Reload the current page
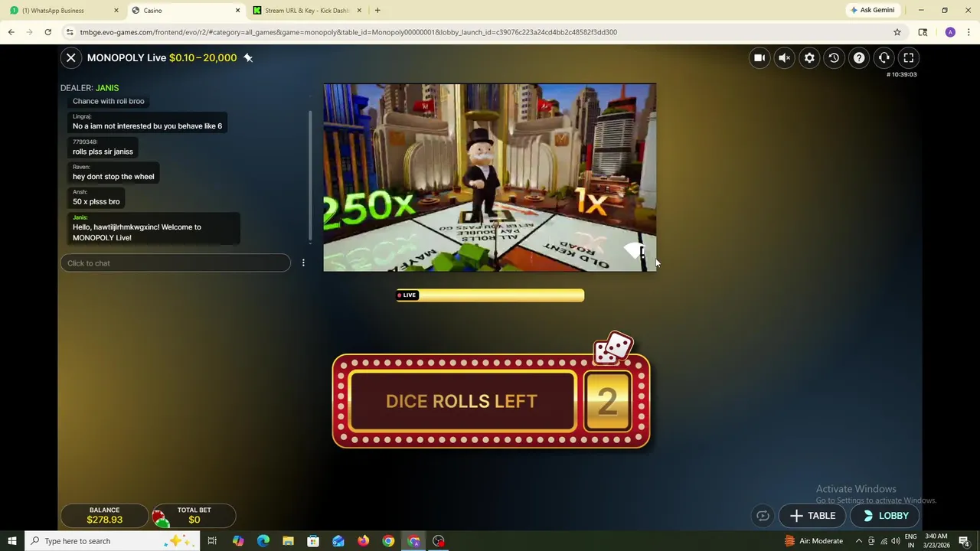Screen dimensions: 980x551 click(x=47, y=32)
